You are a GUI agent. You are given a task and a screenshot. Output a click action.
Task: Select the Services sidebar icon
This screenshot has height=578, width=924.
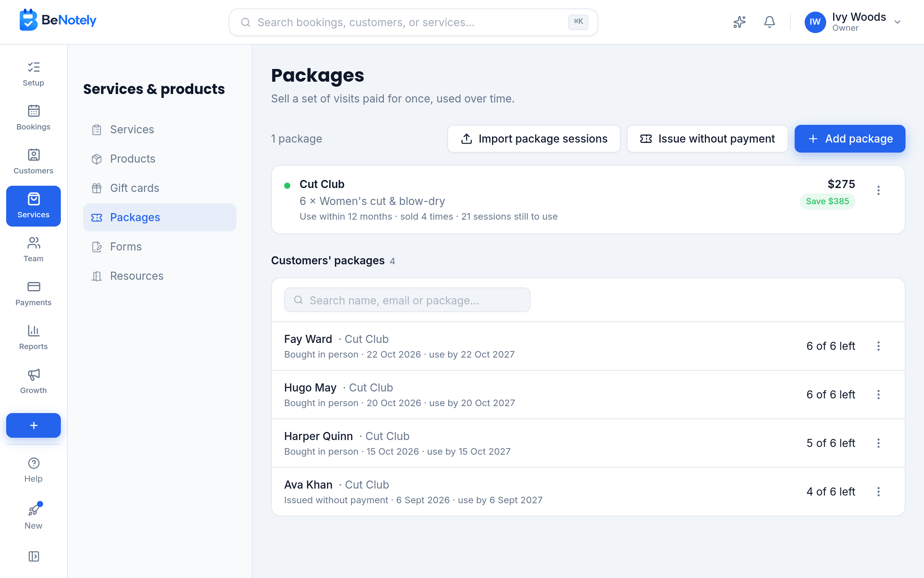click(x=33, y=206)
